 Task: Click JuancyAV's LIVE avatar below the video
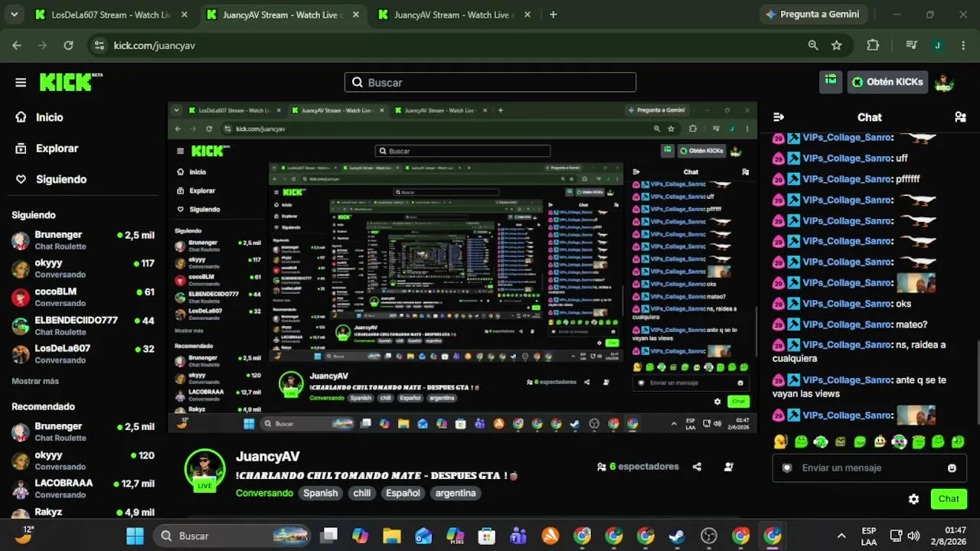tap(205, 469)
